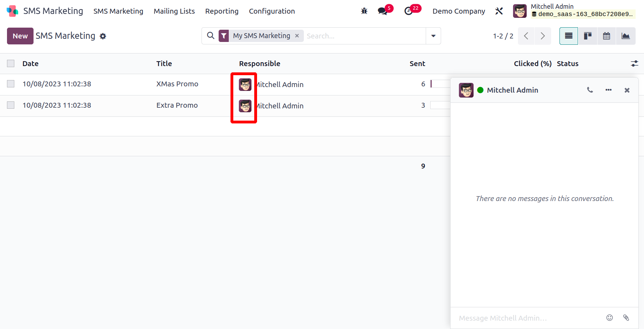Open the optional columns adjuster
This screenshot has height=329, width=644.
point(634,64)
